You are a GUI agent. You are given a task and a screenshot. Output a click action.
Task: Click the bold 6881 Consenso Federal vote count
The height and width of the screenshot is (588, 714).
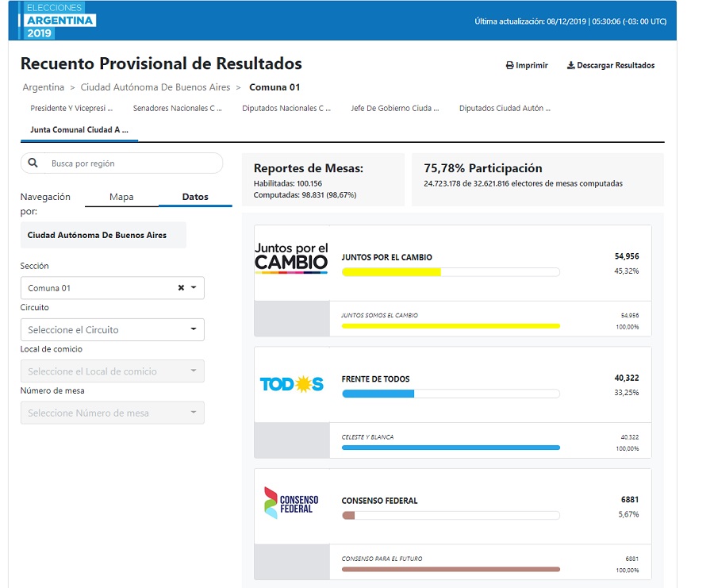point(630,500)
